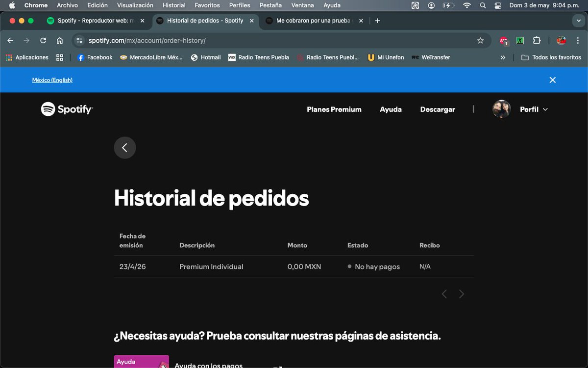Open the Archivo menu
This screenshot has height=368, width=588.
67,5
